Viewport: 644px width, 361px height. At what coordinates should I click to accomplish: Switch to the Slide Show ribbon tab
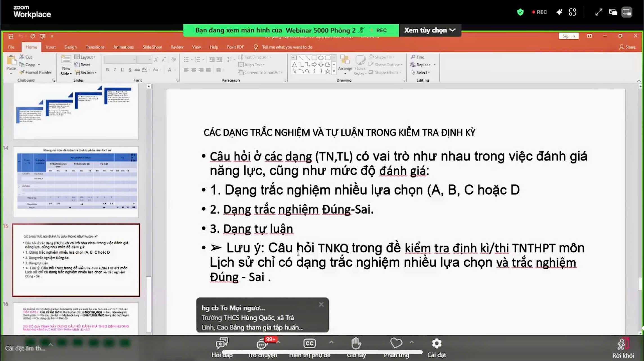152,47
